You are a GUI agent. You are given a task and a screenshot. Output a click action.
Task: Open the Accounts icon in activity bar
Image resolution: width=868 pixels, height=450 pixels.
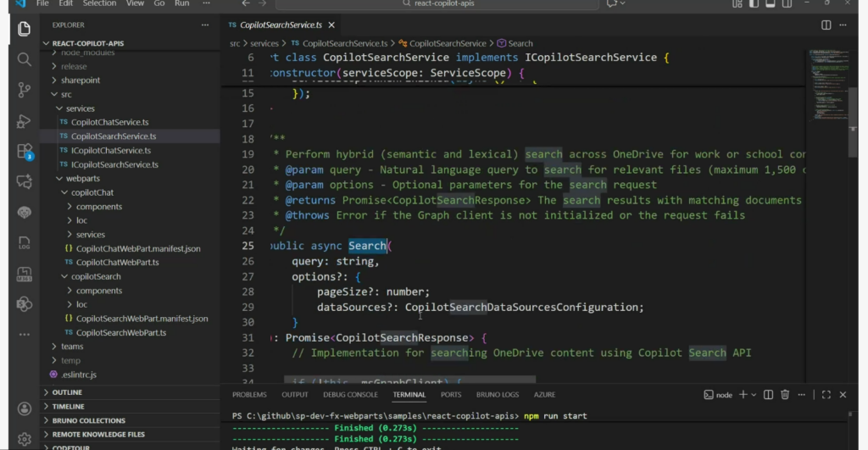pyautogui.click(x=24, y=408)
